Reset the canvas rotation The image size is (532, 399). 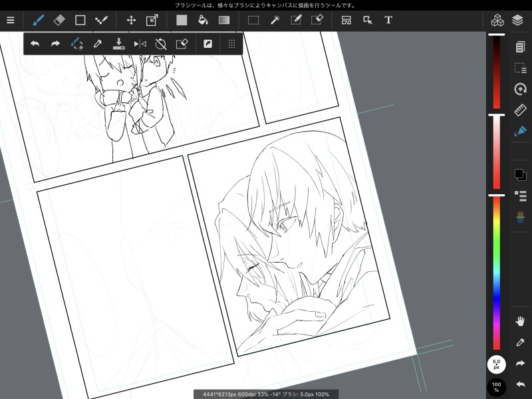pyautogui.click(x=161, y=44)
